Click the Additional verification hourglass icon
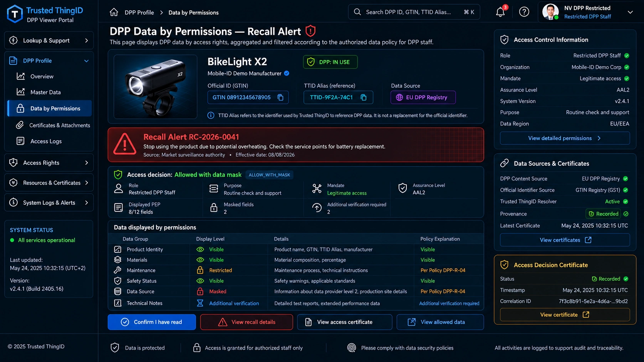 [200, 303]
